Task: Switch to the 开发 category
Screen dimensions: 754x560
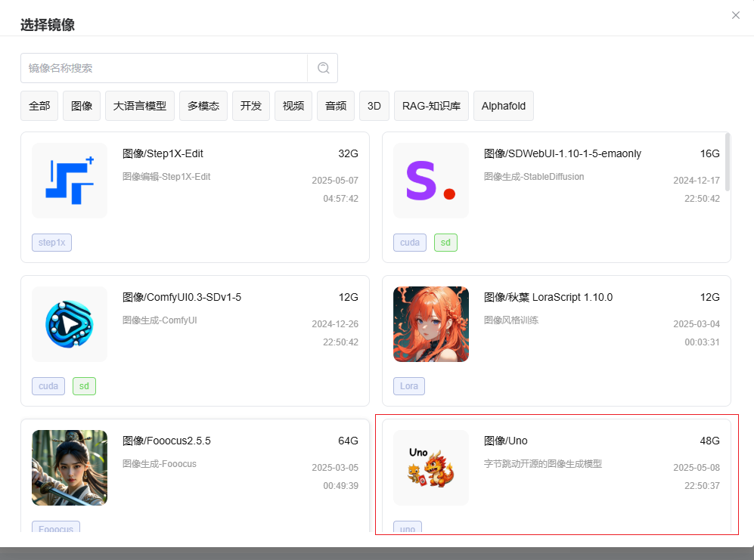Action: coord(251,106)
